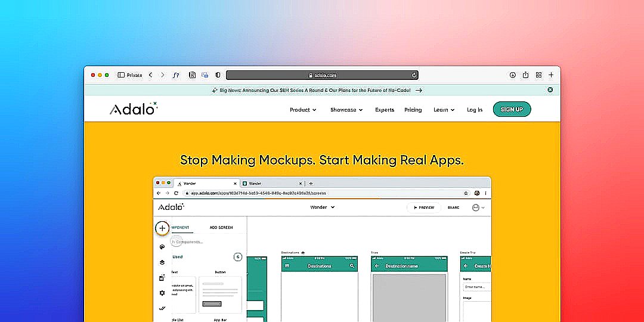Viewport: 644px width, 322px height.
Task: Reload the adalo.com page
Action: pyautogui.click(x=414, y=75)
